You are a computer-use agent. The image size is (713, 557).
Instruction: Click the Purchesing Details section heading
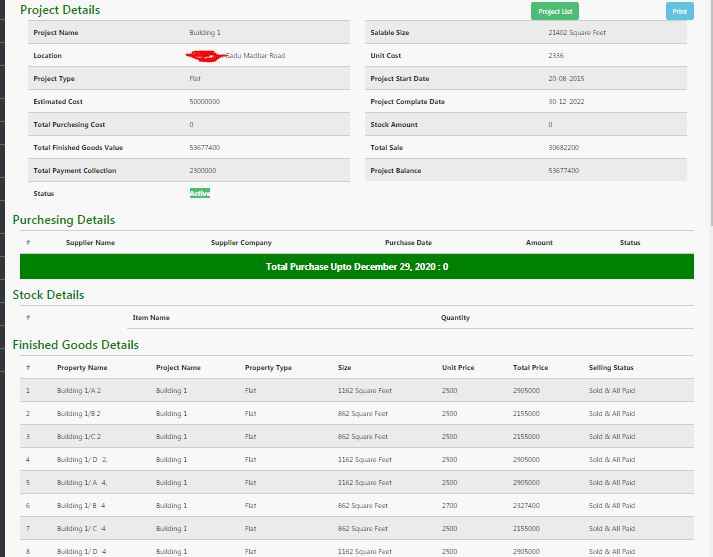(x=63, y=220)
